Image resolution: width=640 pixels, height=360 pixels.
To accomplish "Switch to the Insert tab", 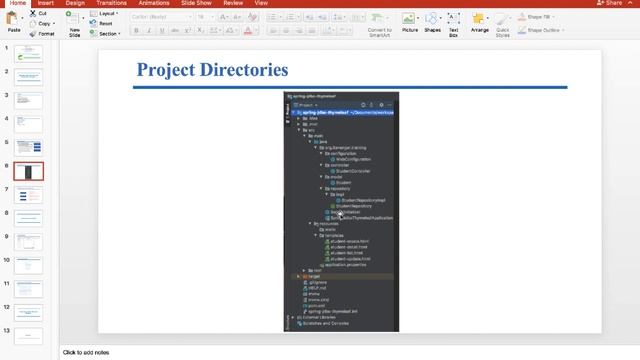I will pos(46,3).
